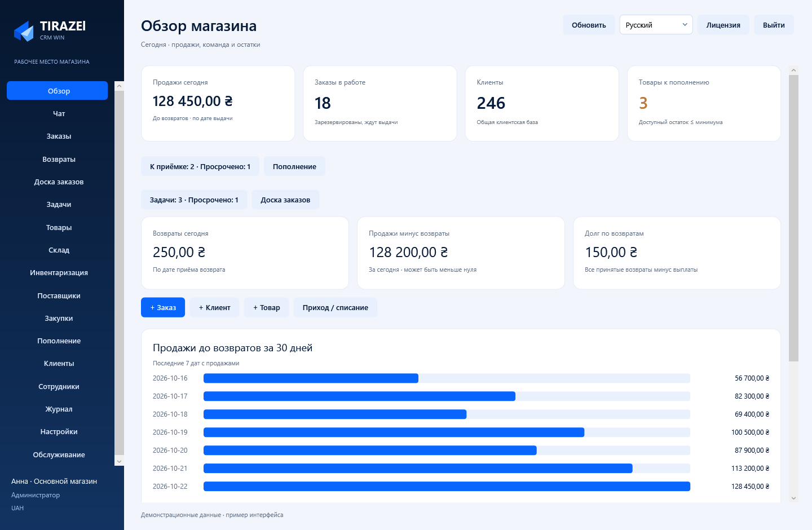812x530 pixels.
Task: Open Обслуживание in the sidebar
Action: [x=58, y=454]
